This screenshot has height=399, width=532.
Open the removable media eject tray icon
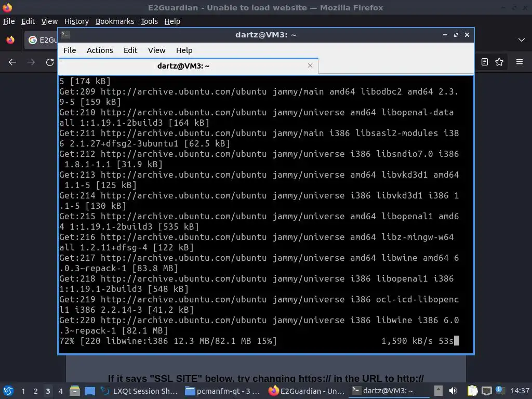coord(438,391)
